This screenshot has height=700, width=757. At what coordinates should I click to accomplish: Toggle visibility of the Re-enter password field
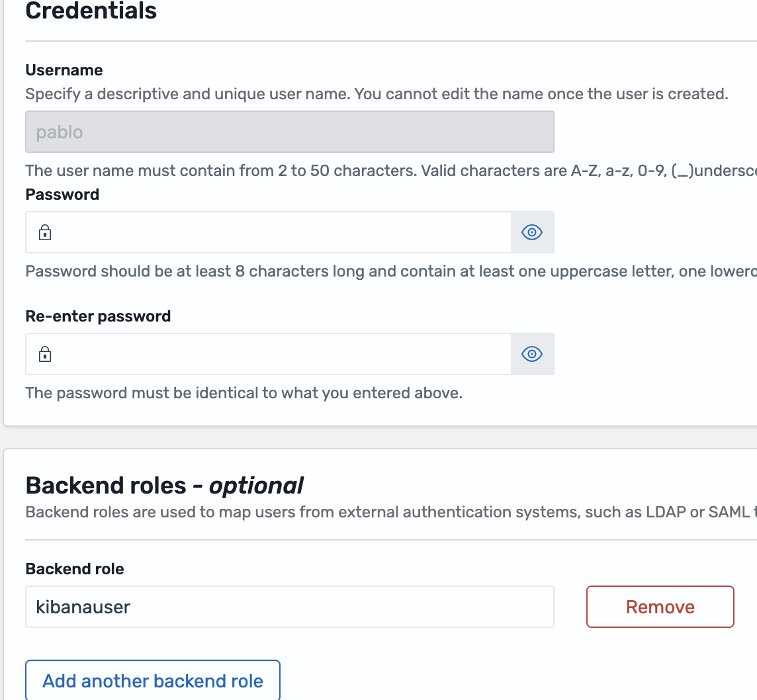tap(532, 354)
